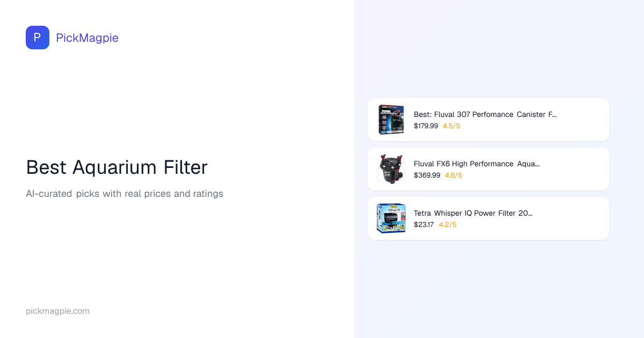Click the PickMagpie brand name
The image size is (644, 338).
tap(87, 38)
